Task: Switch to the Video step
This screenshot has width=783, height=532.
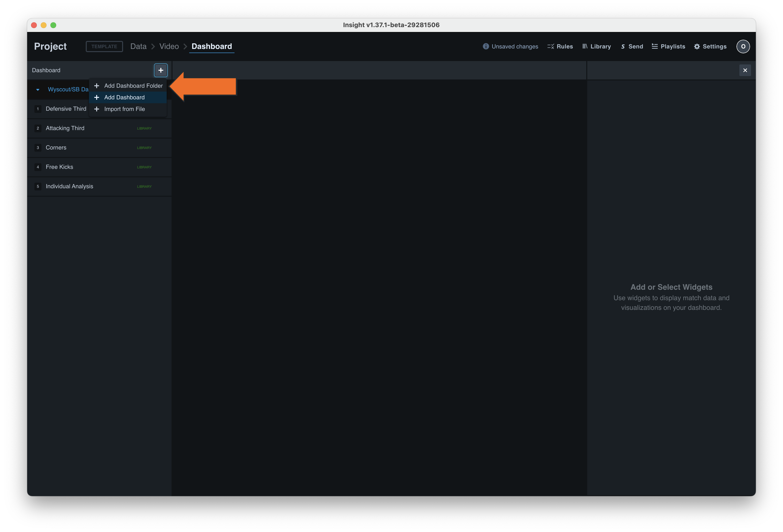Action: point(169,47)
